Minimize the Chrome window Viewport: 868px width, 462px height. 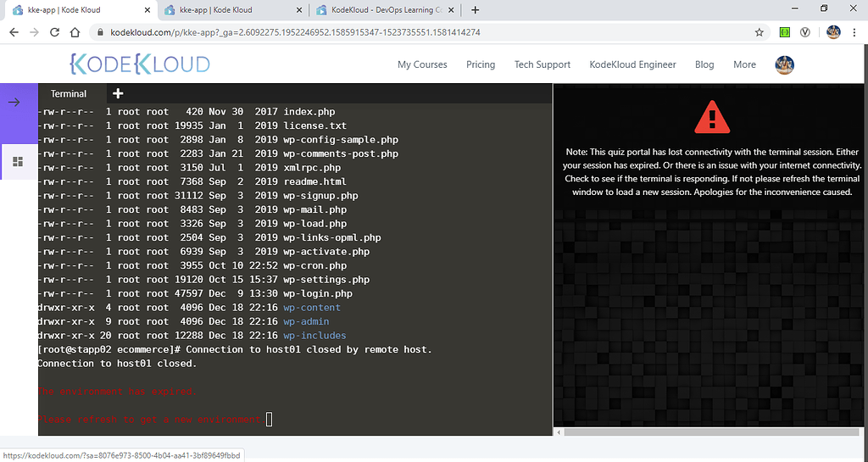[795, 8]
